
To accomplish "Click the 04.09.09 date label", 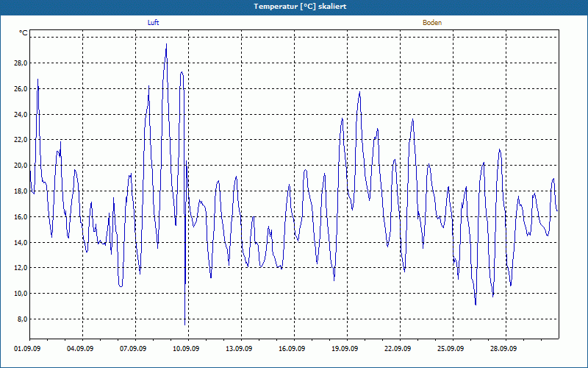I will click(x=80, y=348).
